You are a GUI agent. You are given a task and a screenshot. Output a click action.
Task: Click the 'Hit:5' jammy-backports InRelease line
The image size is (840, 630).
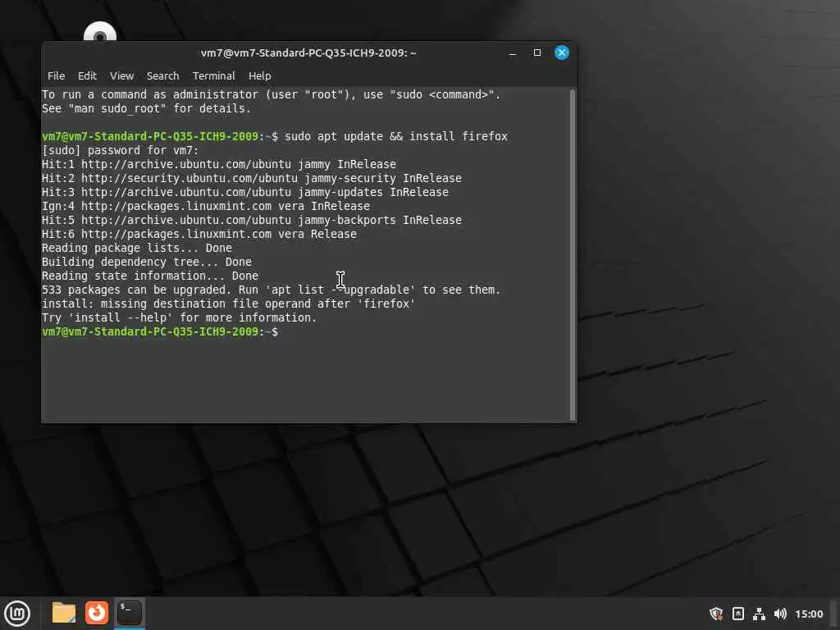click(x=252, y=220)
